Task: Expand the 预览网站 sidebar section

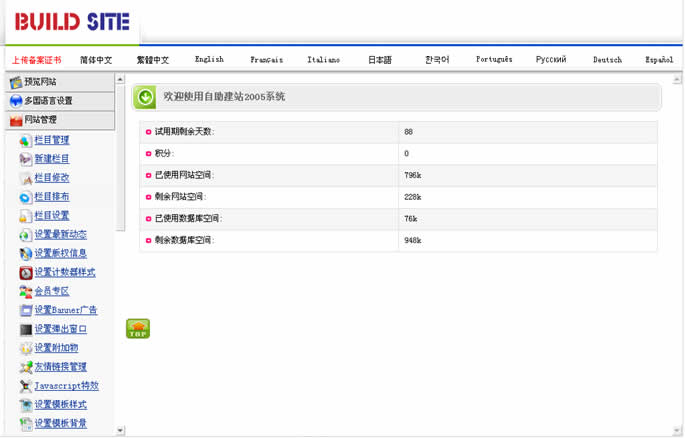Action: pyautogui.click(x=57, y=82)
